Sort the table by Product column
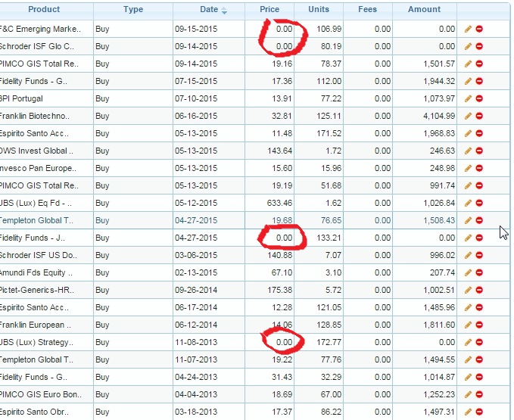 (x=44, y=10)
